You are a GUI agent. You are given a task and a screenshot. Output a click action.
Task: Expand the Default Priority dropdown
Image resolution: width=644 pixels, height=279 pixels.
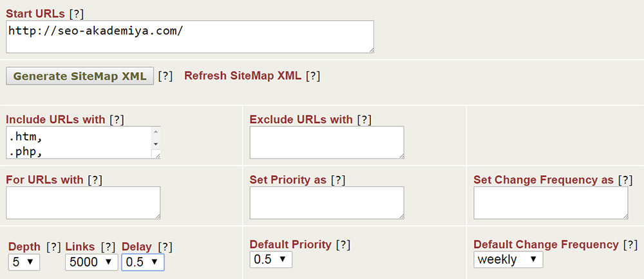(x=270, y=260)
